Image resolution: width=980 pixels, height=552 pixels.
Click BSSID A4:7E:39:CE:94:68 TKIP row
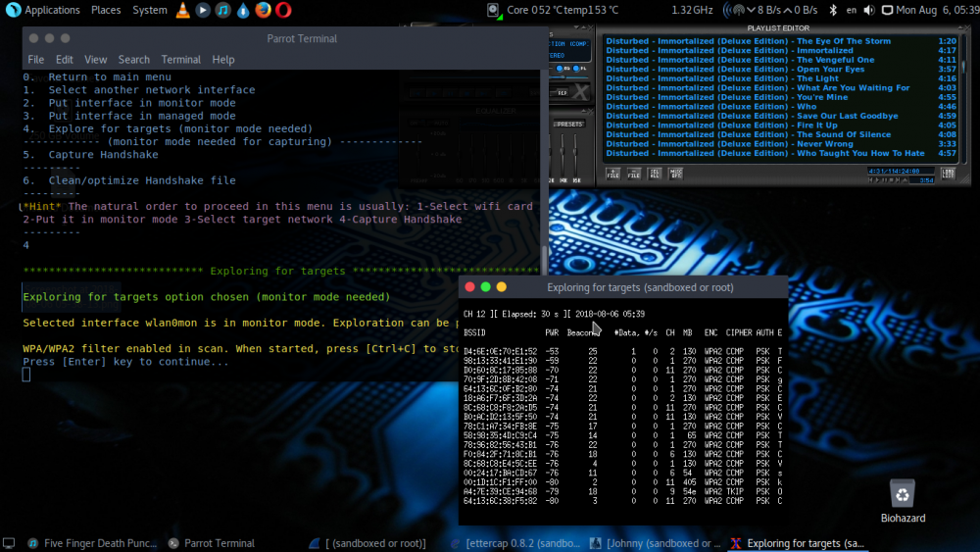pos(622,491)
